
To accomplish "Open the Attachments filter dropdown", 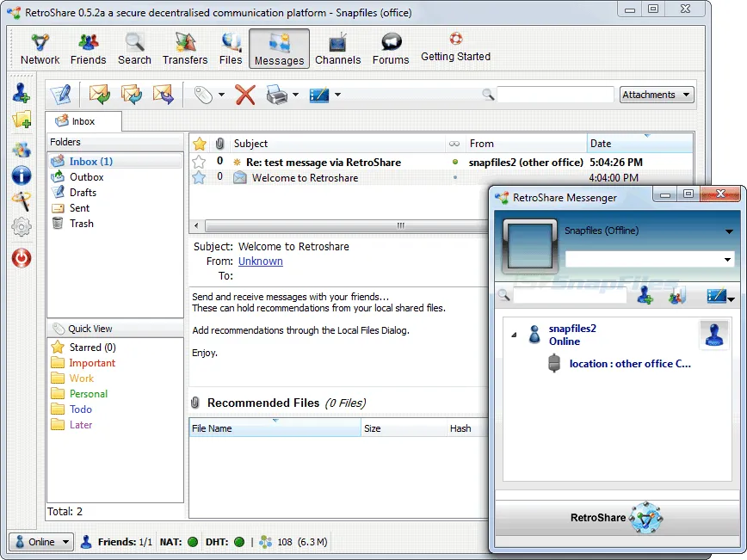I will [x=657, y=95].
